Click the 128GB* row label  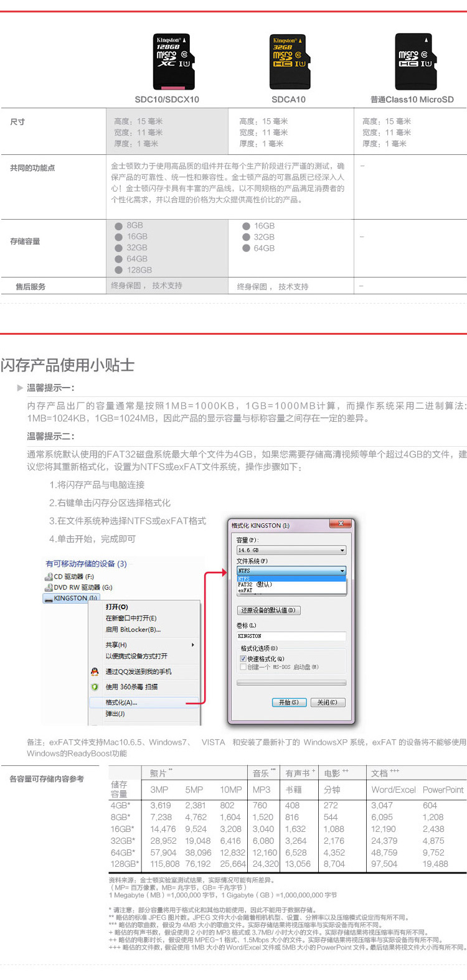coord(125,864)
